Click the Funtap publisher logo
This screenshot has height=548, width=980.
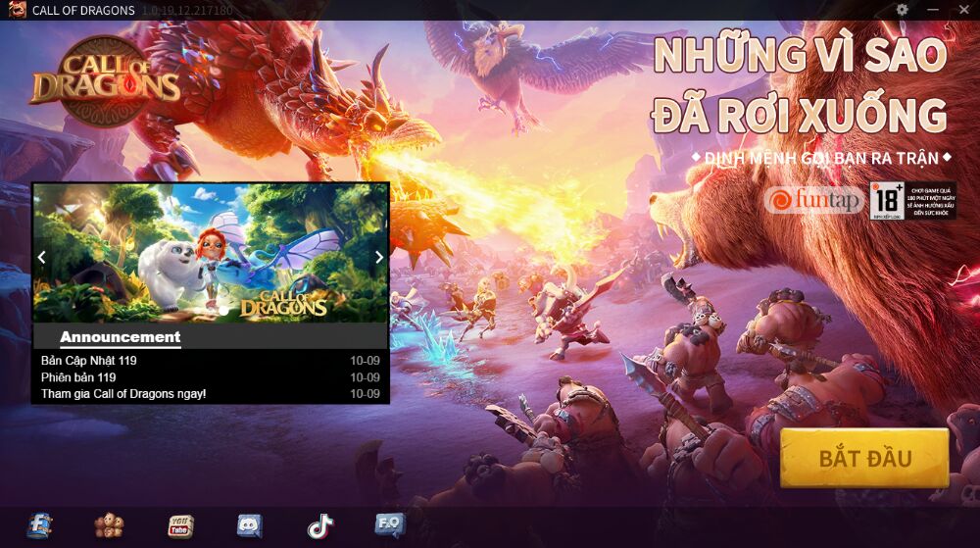coord(813,200)
